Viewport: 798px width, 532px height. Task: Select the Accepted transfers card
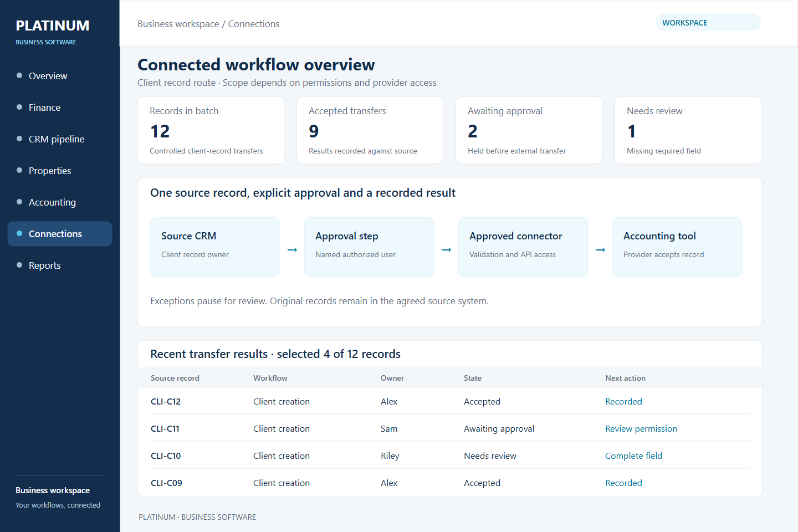pyautogui.click(x=370, y=130)
